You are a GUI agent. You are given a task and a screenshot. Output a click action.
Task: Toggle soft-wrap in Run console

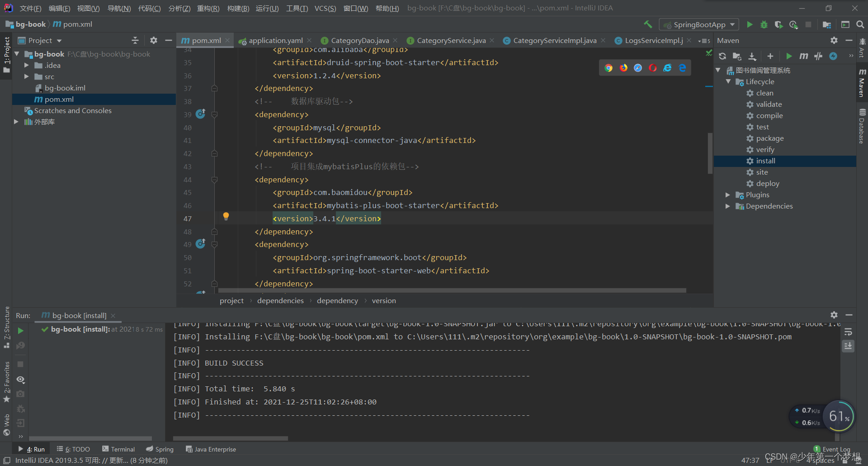tap(848, 332)
